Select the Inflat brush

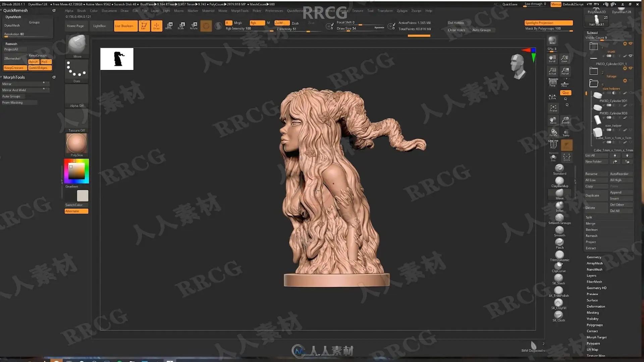(559, 206)
